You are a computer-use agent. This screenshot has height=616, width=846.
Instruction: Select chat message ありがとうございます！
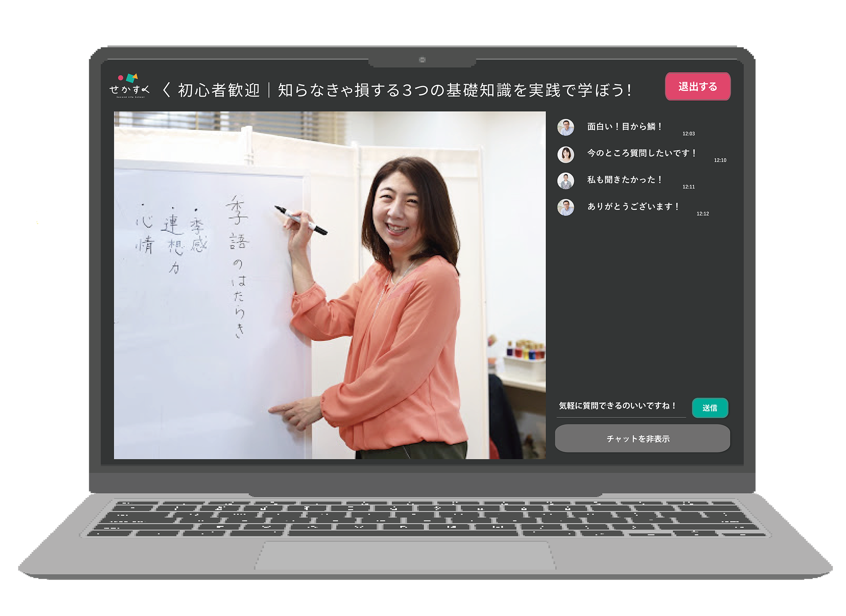(633, 206)
